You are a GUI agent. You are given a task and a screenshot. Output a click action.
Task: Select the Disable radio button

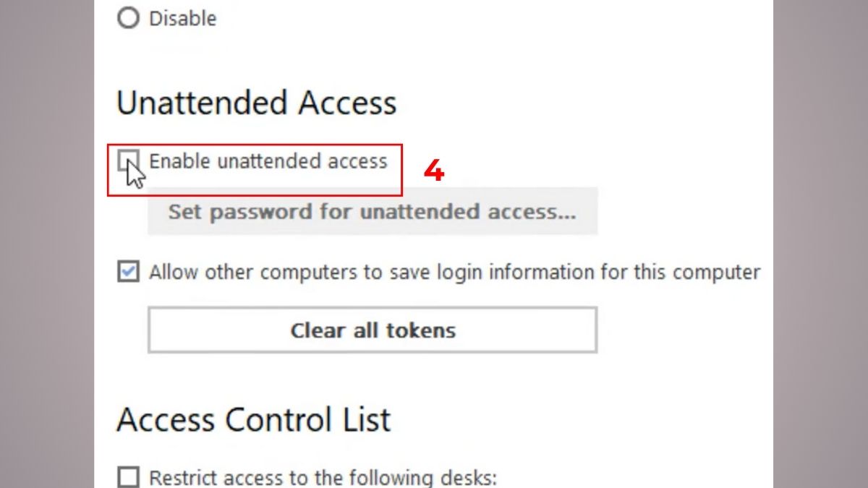(x=128, y=18)
